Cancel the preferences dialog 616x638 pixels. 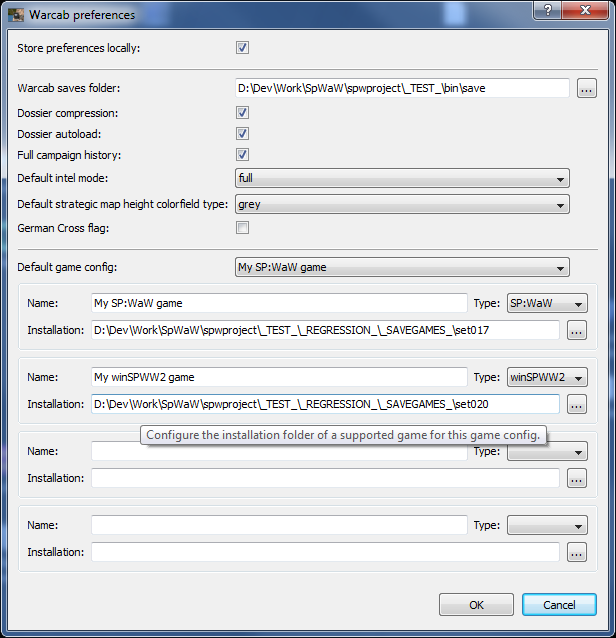(x=559, y=605)
